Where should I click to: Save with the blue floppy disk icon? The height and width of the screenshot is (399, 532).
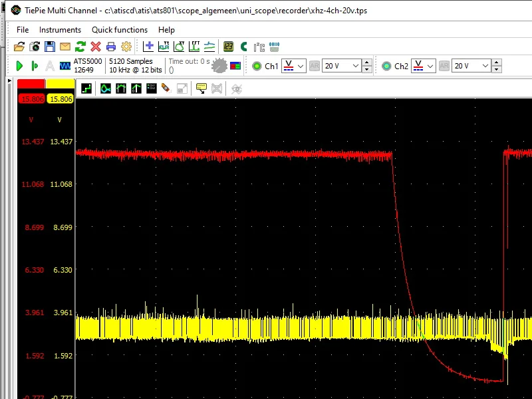pyautogui.click(x=50, y=47)
